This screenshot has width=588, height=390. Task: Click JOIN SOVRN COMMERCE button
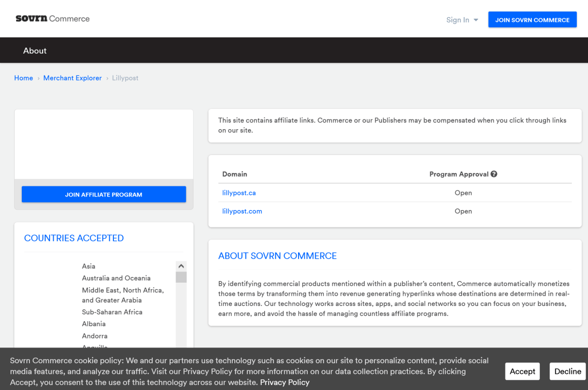tap(532, 20)
